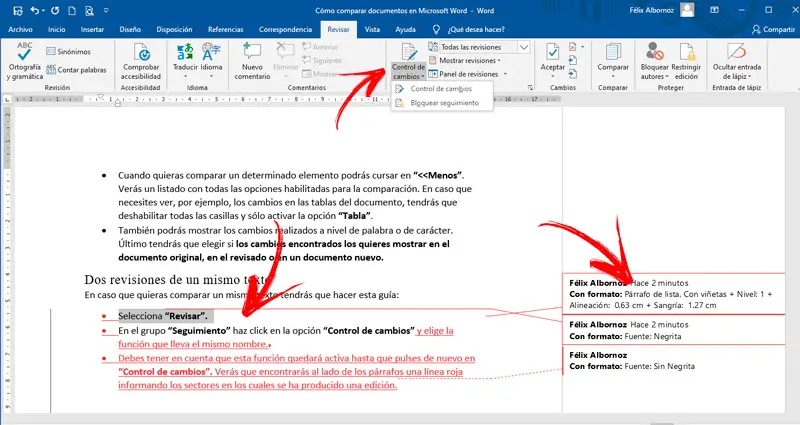Reject the change icon in Cambios
Image resolution: width=800 pixels, height=425 pixels.
pyautogui.click(x=572, y=47)
